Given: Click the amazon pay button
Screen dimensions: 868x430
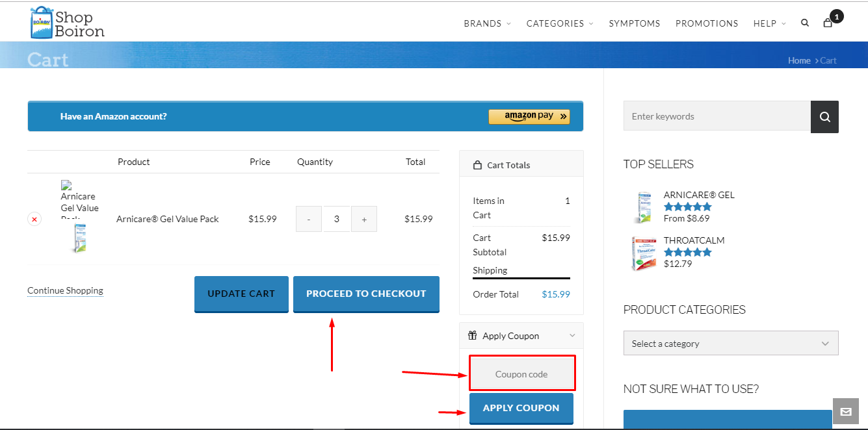Looking at the screenshot, I should pos(529,116).
